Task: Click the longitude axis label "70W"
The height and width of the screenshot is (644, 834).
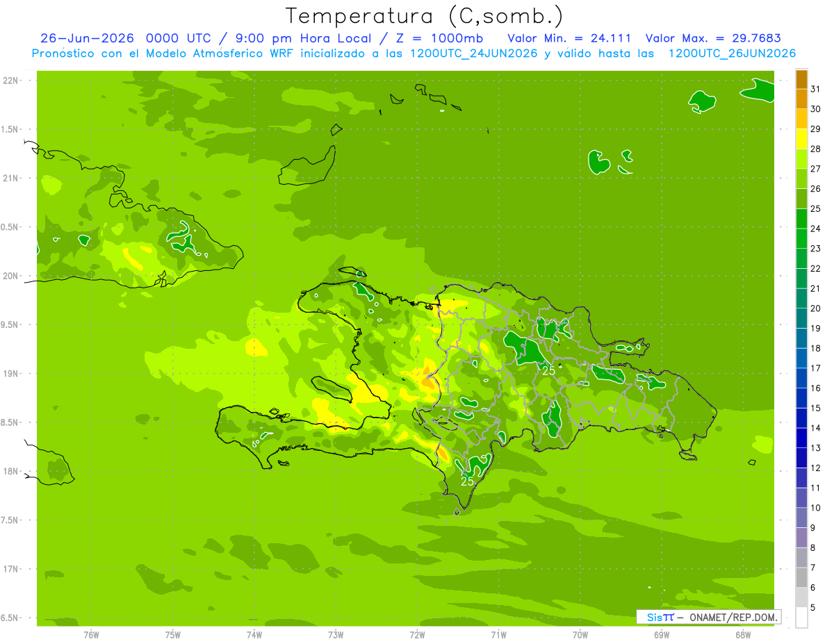Action: coord(580,634)
